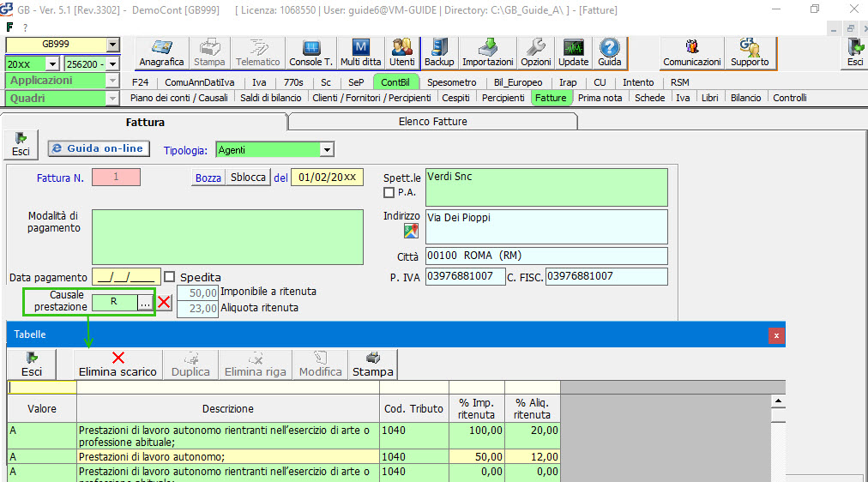Launch the Backup tool
868x482 pixels.
[439, 53]
